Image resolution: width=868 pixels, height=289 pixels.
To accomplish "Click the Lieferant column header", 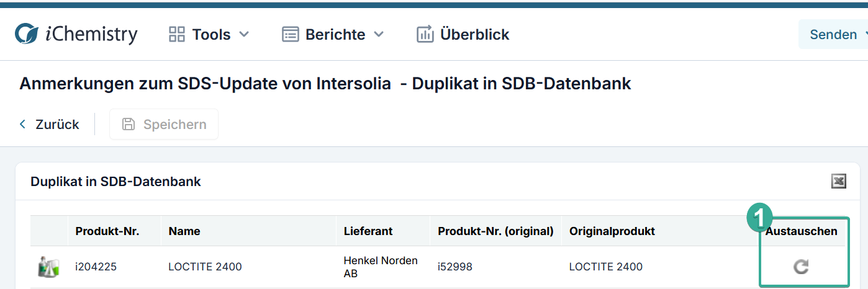I will [x=368, y=231].
